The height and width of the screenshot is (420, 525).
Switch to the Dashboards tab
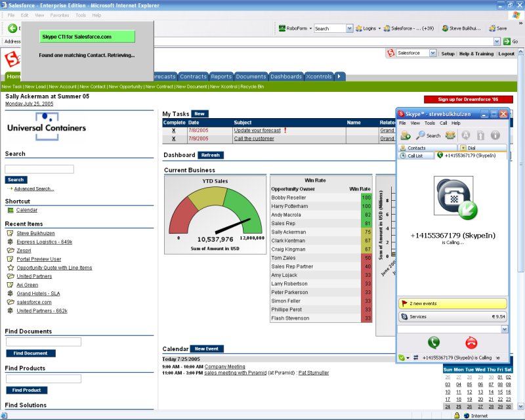285,77
